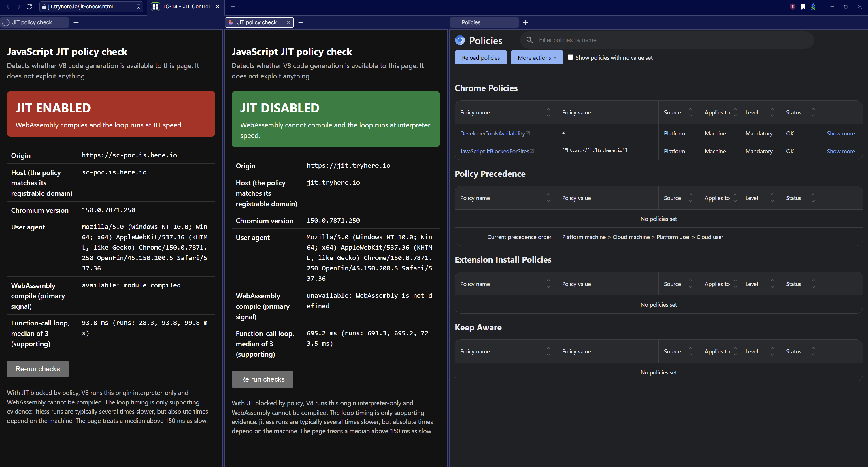Expand DeveloperToolsAvailability row with Show more
This screenshot has height=467, width=868.
[x=841, y=133]
